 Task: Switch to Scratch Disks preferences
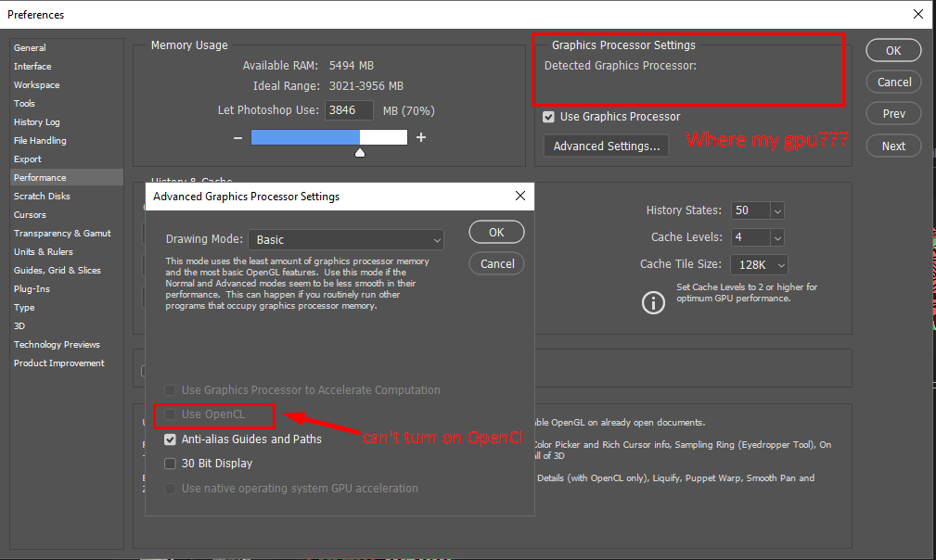pyautogui.click(x=44, y=196)
